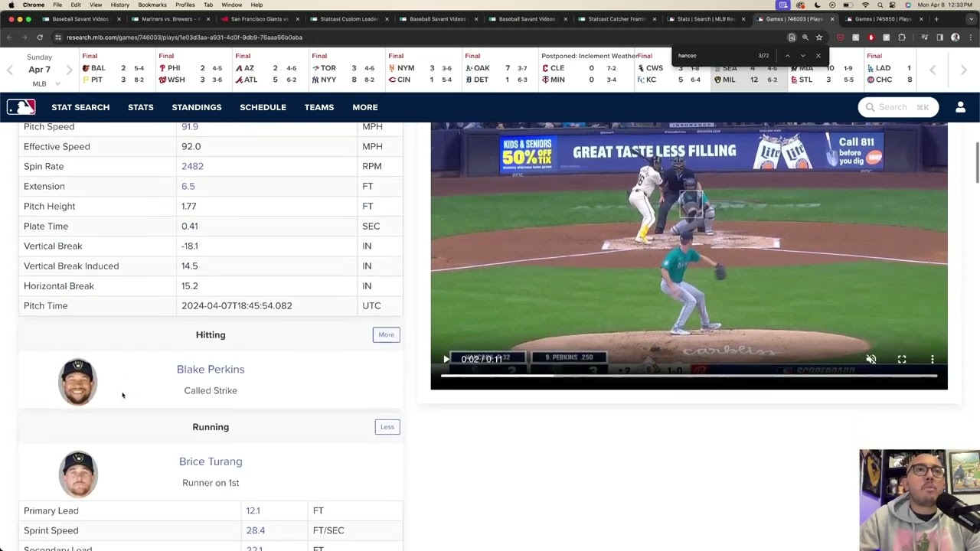Click Brice Turang headshot photo
Image resolution: width=980 pixels, height=551 pixels.
[x=77, y=474]
